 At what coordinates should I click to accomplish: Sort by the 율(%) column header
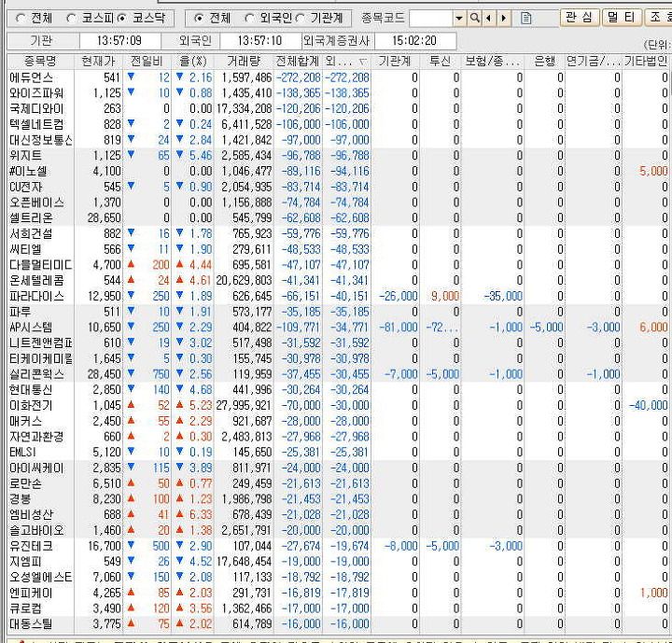pos(193,62)
